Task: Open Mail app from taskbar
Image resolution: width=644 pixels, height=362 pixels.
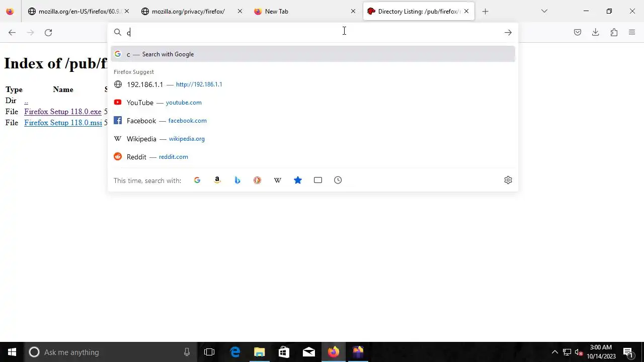Action: coord(309,352)
